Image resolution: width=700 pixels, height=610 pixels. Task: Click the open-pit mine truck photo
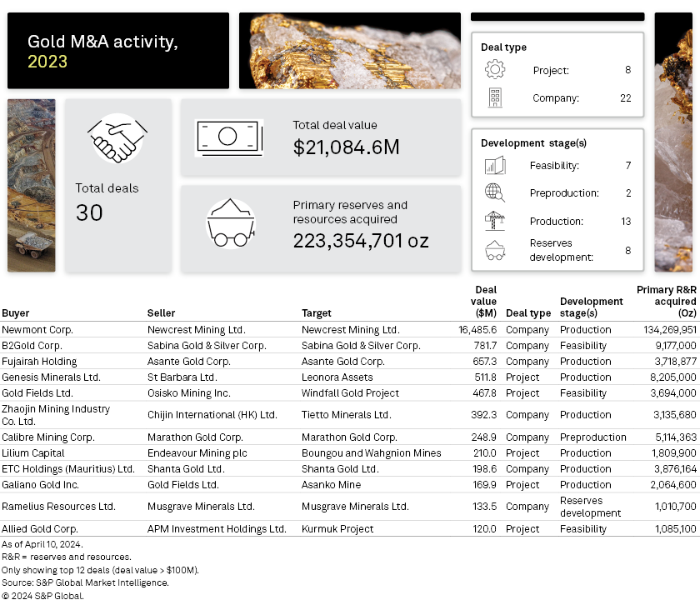[x=32, y=186]
